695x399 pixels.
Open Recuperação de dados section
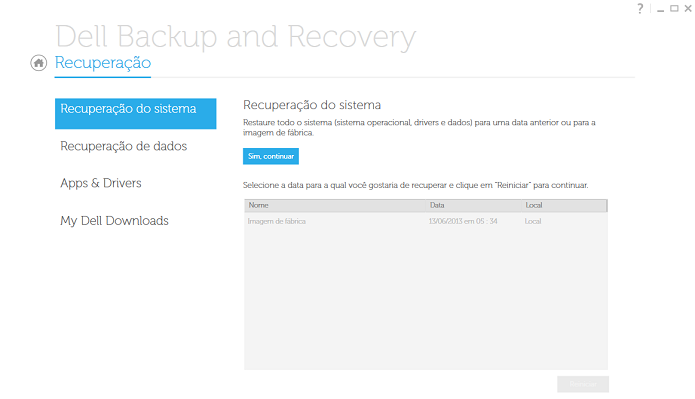(x=124, y=146)
